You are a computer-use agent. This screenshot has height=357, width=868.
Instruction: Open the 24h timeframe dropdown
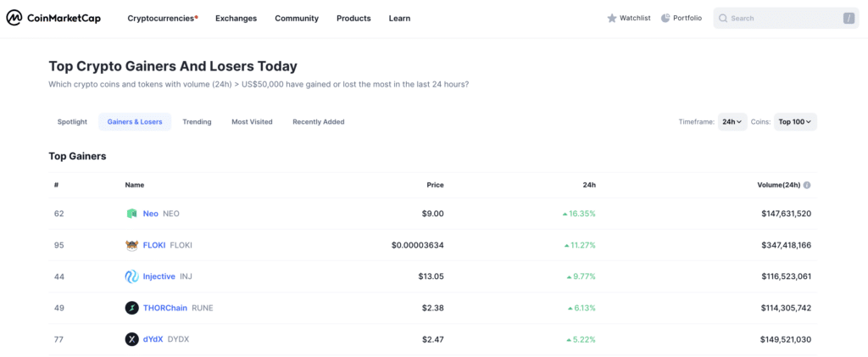pyautogui.click(x=732, y=122)
